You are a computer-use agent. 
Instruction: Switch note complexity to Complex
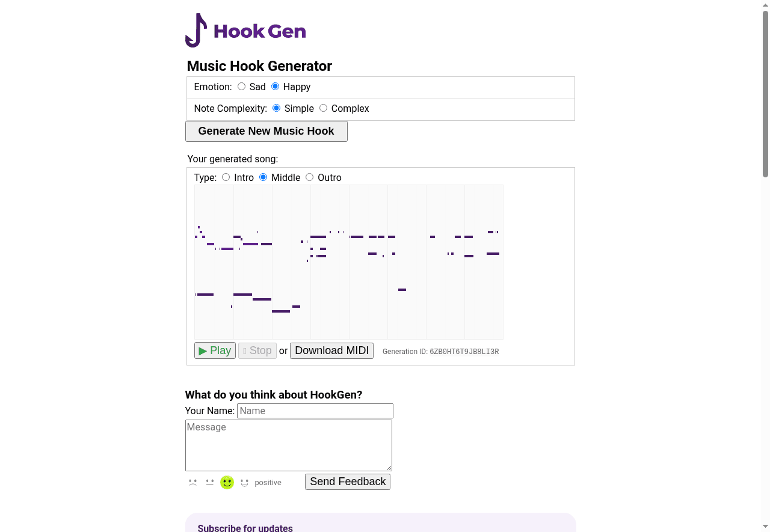(x=323, y=108)
